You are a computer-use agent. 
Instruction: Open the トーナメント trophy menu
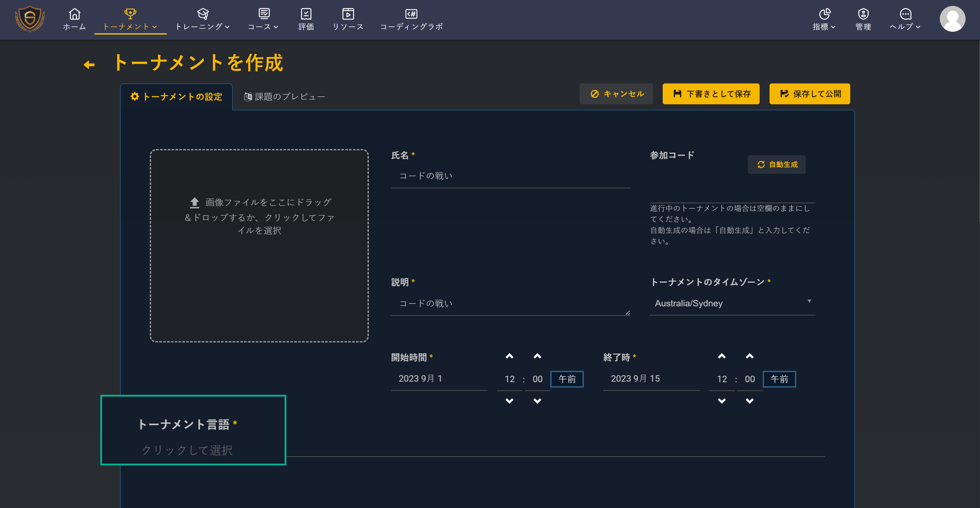tap(130, 19)
